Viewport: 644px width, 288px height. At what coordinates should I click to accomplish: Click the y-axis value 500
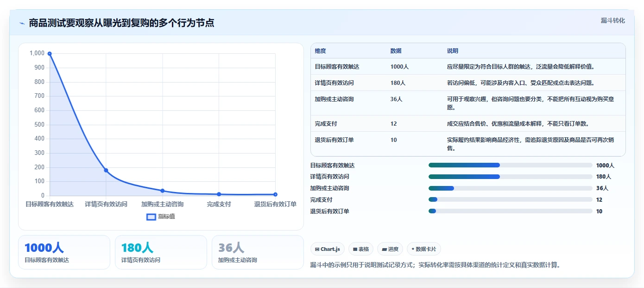click(39, 124)
